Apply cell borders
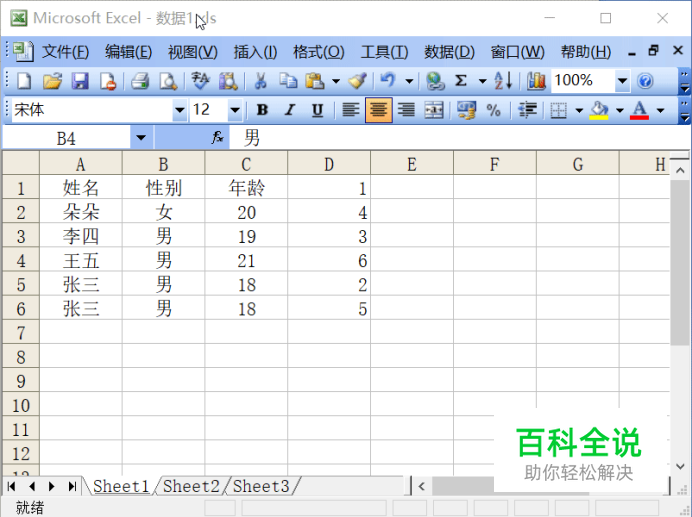The width and height of the screenshot is (692, 517). click(x=559, y=110)
